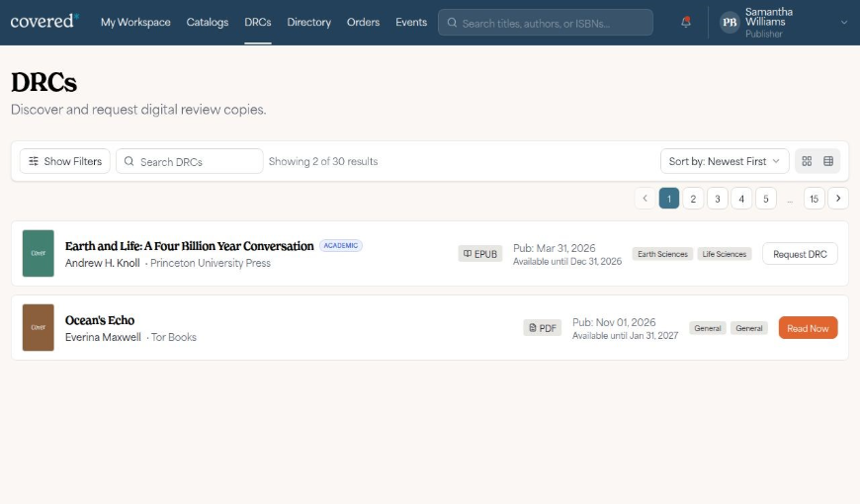Click Showing 2 of 30 results text
The width and height of the screenshot is (860, 504).
pos(323,161)
